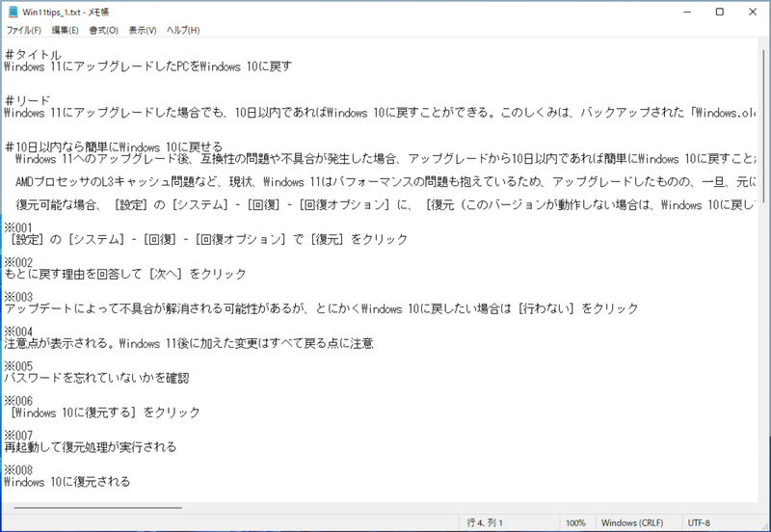
Task: Click the line もとに戻す理由を回答して [次へ] をクリック
Action: pos(125,274)
